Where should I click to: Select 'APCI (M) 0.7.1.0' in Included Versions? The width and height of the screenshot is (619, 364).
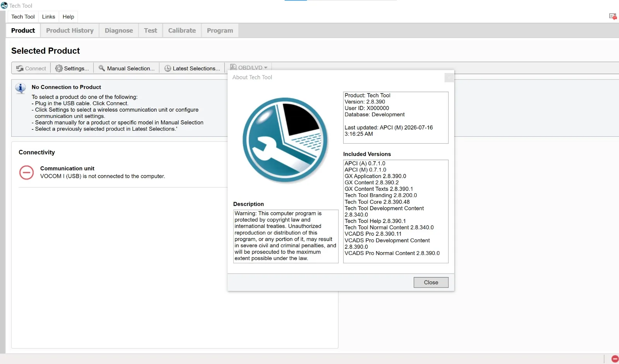pyautogui.click(x=365, y=170)
